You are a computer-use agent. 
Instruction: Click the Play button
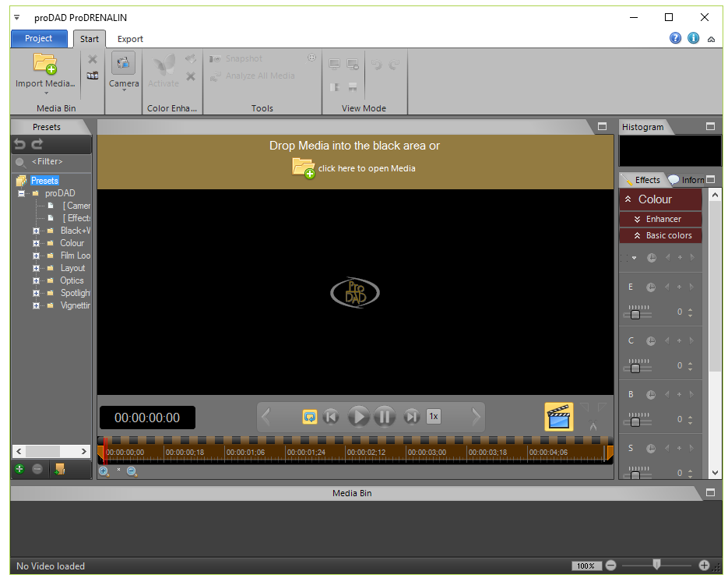[x=358, y=417]
